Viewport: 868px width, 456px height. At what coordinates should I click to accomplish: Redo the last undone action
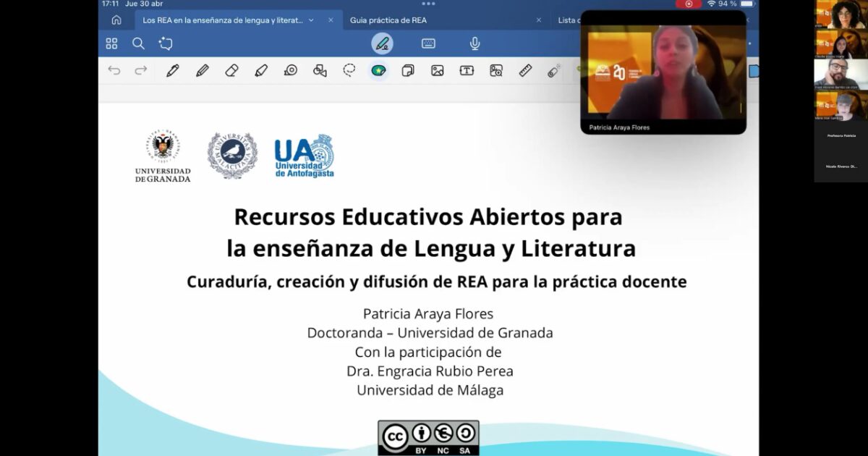141,70
